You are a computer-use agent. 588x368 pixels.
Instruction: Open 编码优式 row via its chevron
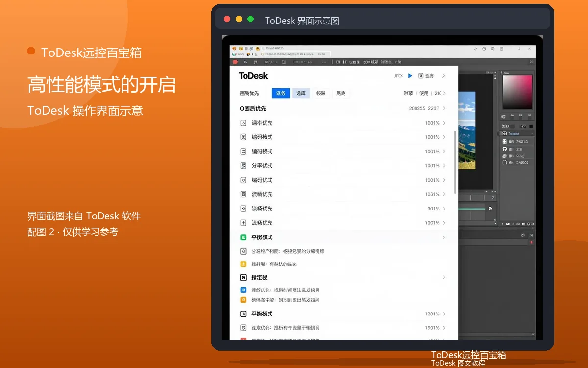pos(444,180)
